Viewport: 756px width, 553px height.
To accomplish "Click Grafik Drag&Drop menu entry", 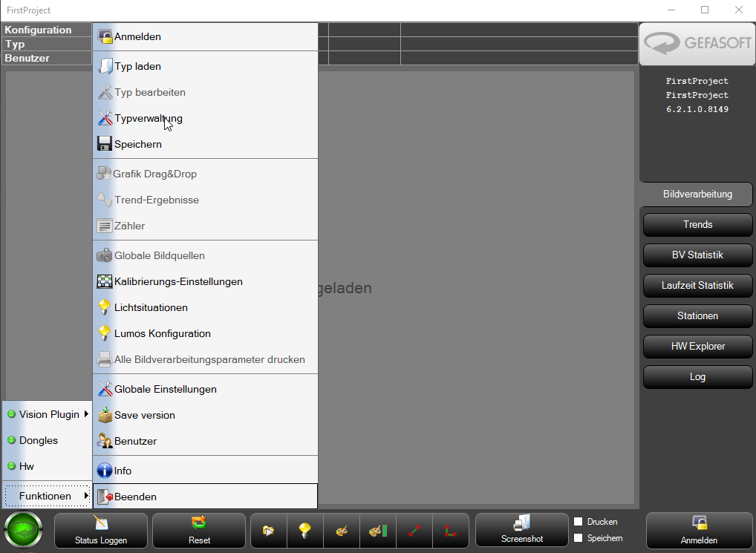I will pos(206,174).
